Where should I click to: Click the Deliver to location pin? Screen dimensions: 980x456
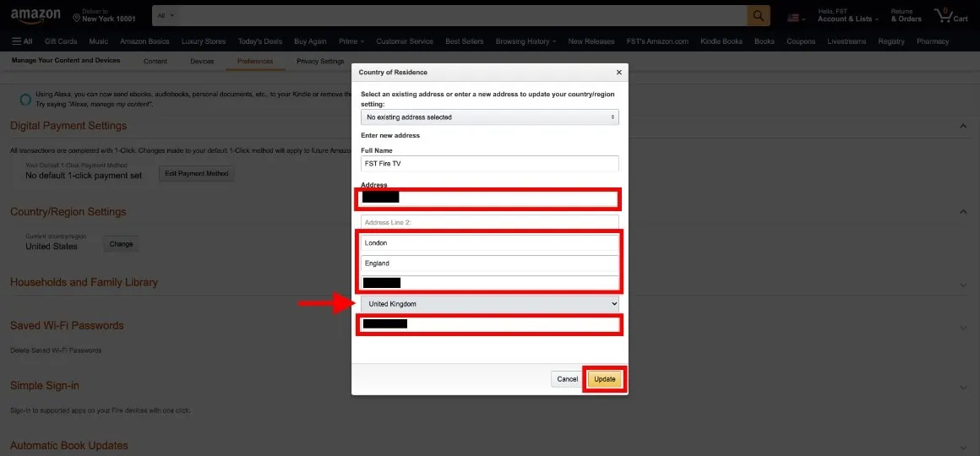point(77,18)
